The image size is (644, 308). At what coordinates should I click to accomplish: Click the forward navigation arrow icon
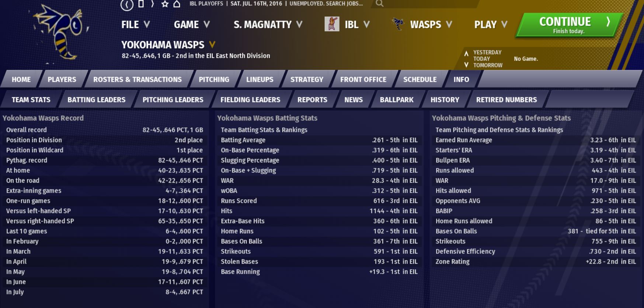tap(152, 4)
